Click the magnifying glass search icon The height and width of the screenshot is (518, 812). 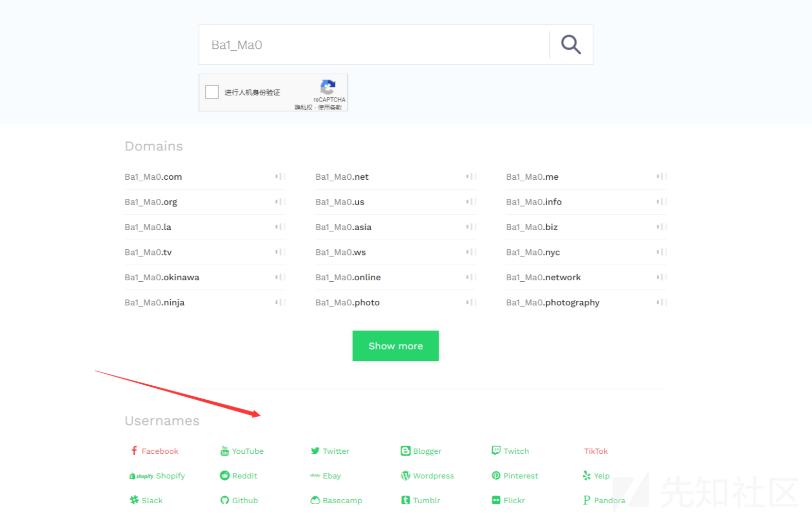[x=571, y=45]
